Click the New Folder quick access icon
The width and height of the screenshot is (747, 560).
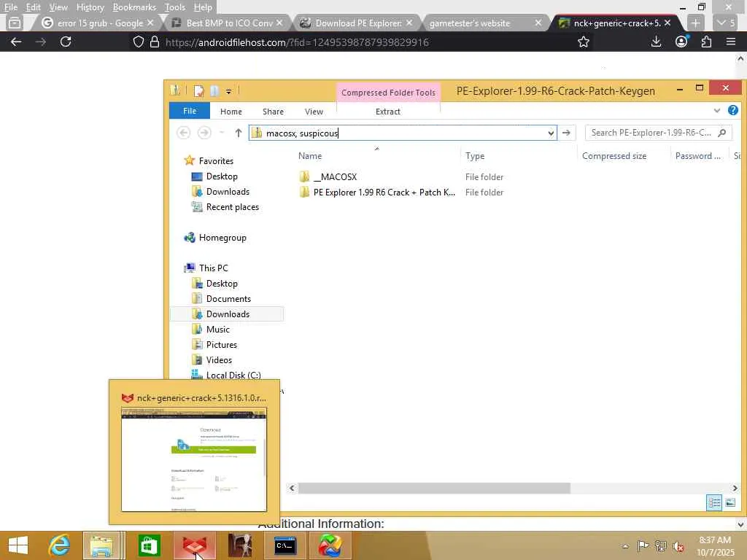click(x=214, y=90)
